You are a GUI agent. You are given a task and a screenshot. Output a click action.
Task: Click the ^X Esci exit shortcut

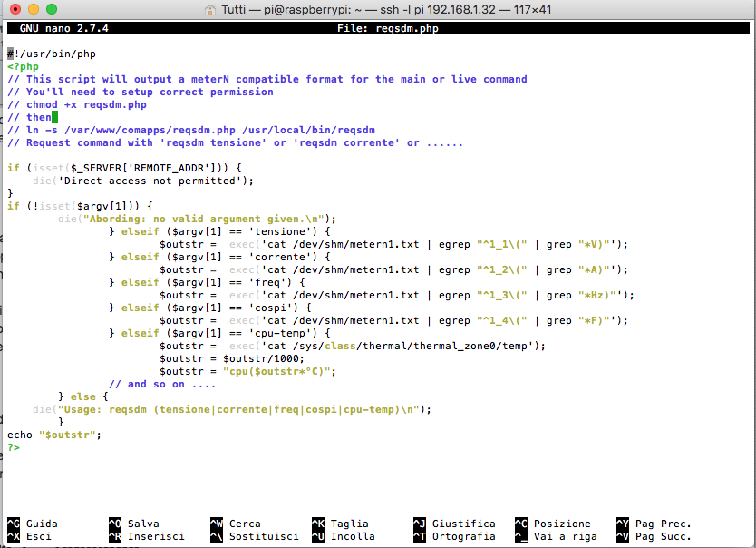click(x=29, y=536)
